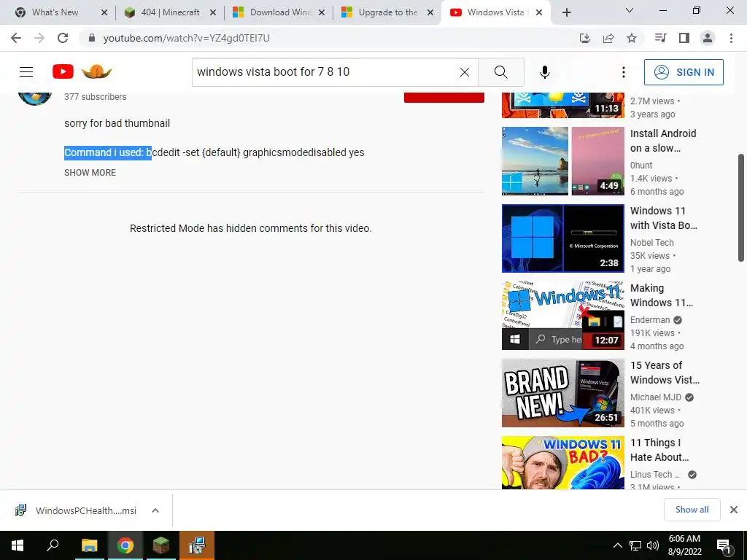Click the Nobel Tech channel name
Image resolution: width=747 pixels, height=560 pixels.
(651, 242)
